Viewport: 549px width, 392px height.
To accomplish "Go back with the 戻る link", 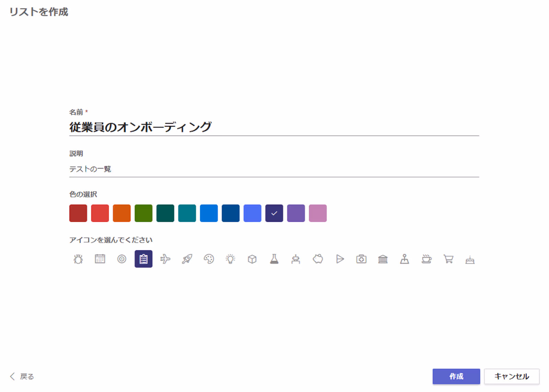I will (22, 377).
